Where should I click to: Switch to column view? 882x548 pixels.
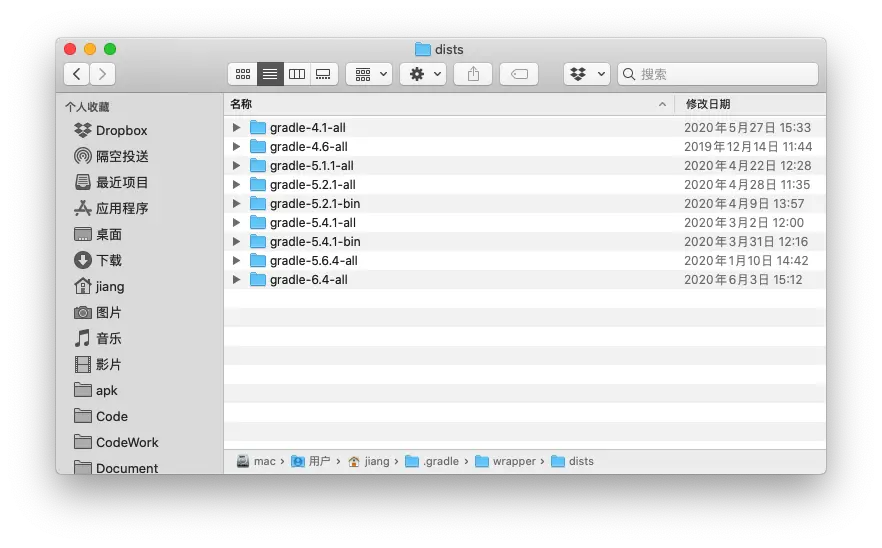click(296, 74)
